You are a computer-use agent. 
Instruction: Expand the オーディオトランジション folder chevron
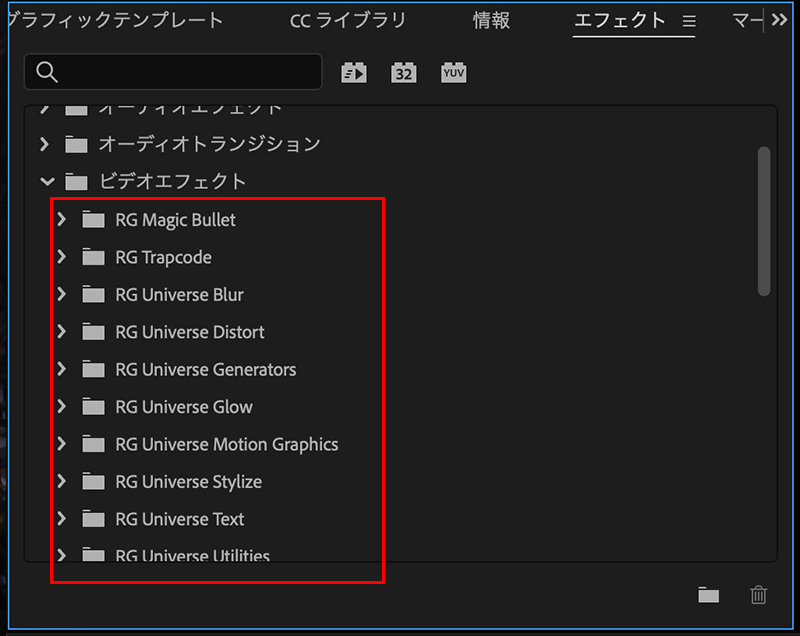[45, 144]
